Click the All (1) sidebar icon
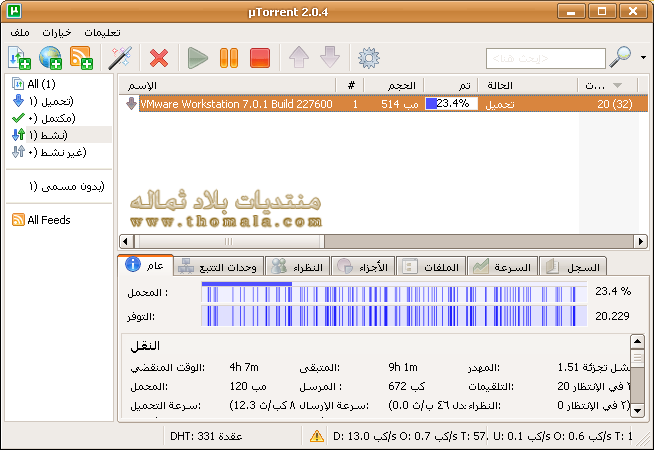This screenshot has width=654, height=450. click(18, 84)
